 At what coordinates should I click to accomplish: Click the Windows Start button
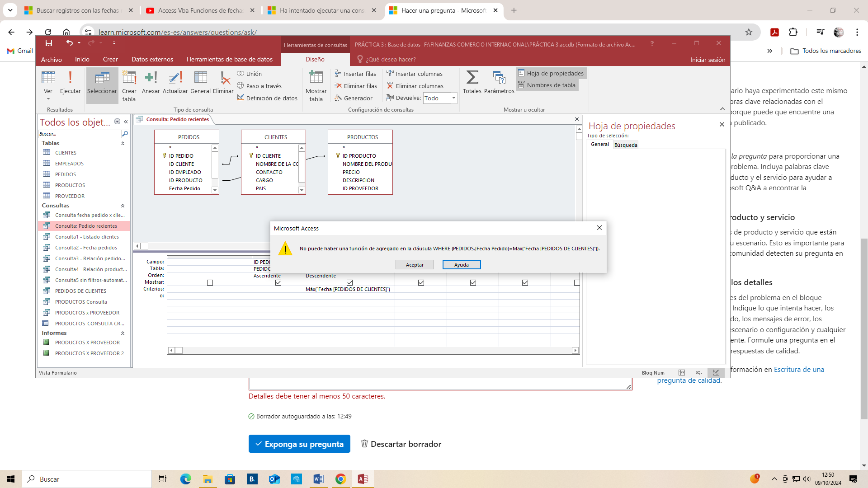click(11, 479)
